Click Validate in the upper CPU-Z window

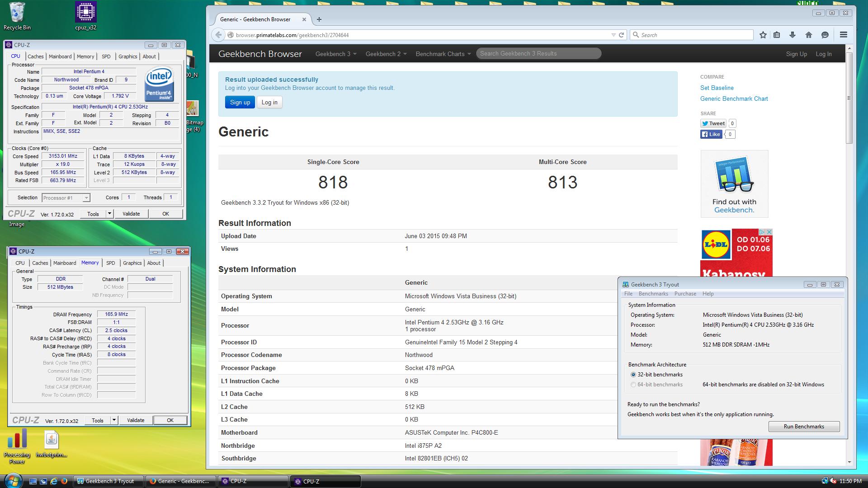[131, 214]
